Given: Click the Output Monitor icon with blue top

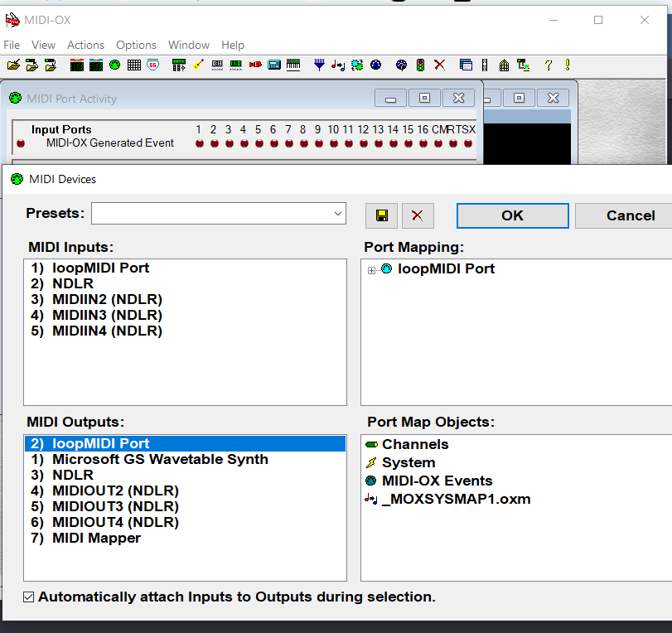Looking at the screenshot, I should coord(96,65).
